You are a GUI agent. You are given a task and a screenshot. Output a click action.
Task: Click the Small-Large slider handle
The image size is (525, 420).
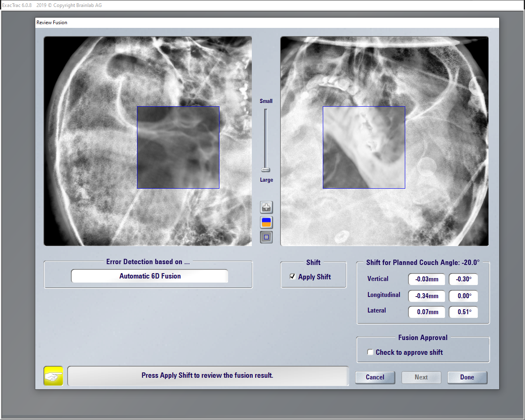tap(266, 170)
